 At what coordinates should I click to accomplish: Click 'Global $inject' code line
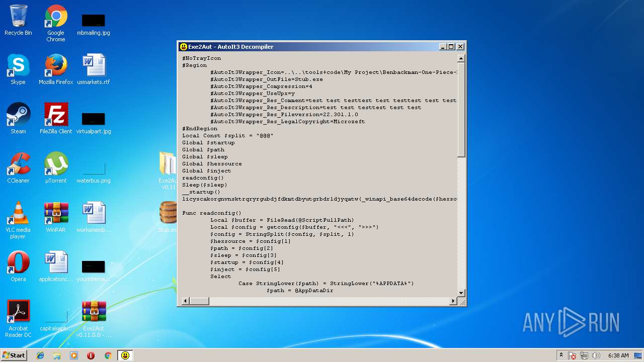click(207, 171)
